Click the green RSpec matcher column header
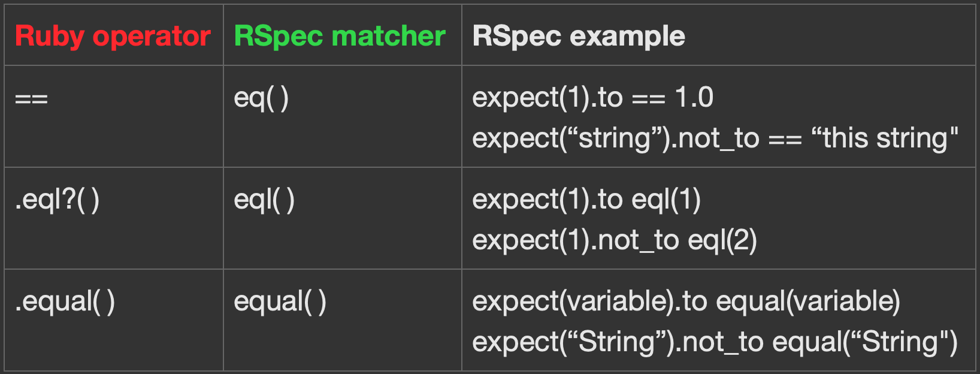980x374 pixels. [340, 37]
